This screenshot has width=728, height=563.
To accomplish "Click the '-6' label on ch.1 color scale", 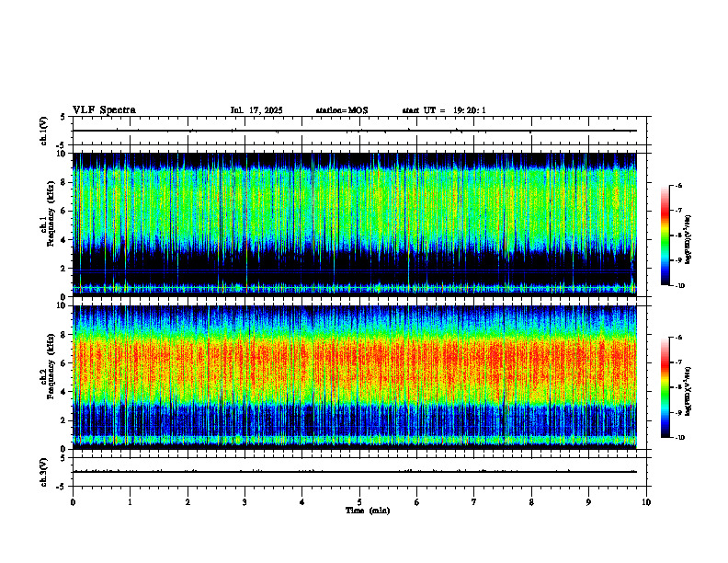I will point(678,186).
